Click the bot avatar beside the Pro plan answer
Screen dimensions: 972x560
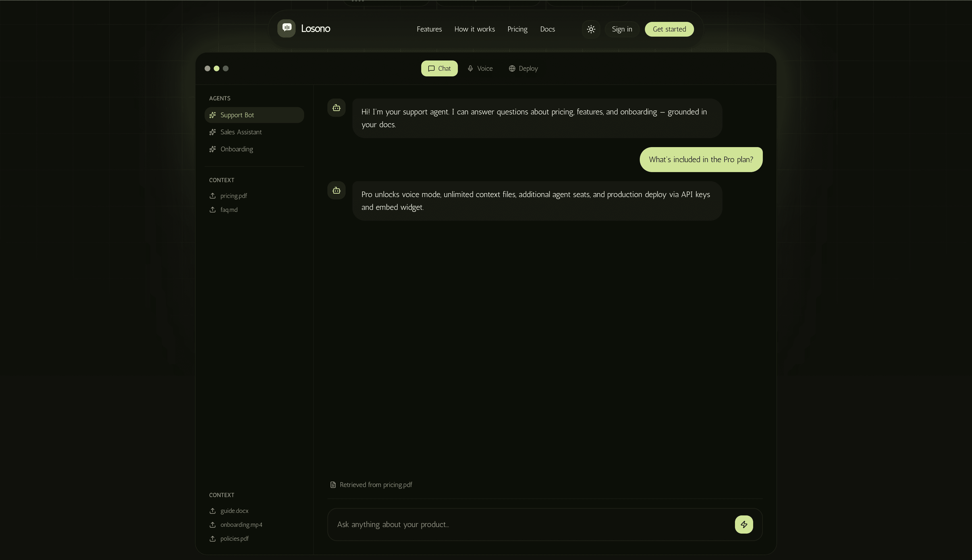pyautogui.click(x=337, y=190)
